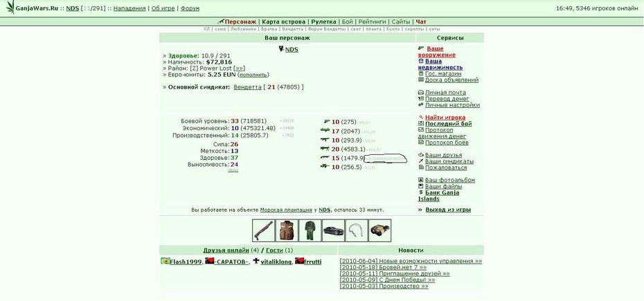Click the green camouflage suit thumbnail
The height and width of the screenshot is (301, 644).
[x=310, y=230]
